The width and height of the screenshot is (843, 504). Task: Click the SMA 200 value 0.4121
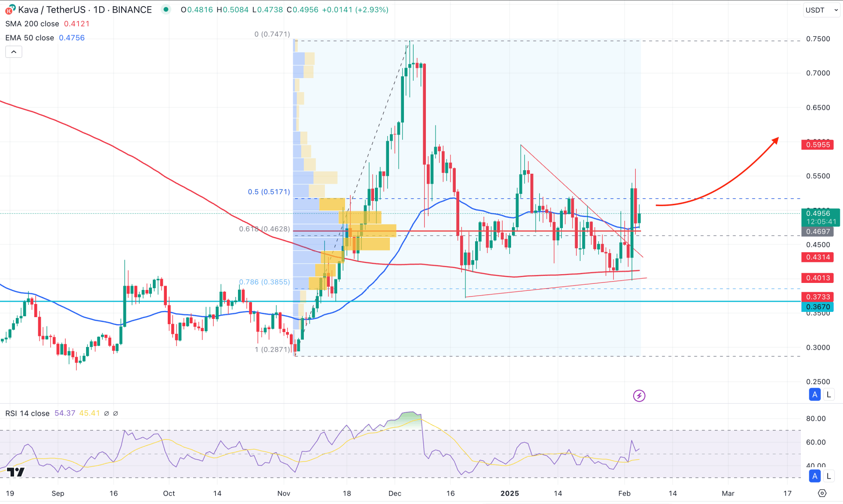(x=77, y=24)
